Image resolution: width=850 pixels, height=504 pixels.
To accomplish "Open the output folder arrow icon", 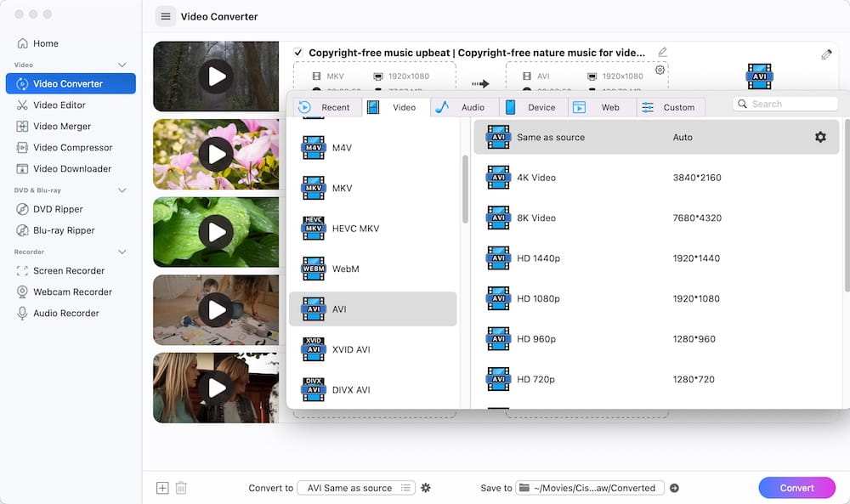I will click(x=674, y=488).
